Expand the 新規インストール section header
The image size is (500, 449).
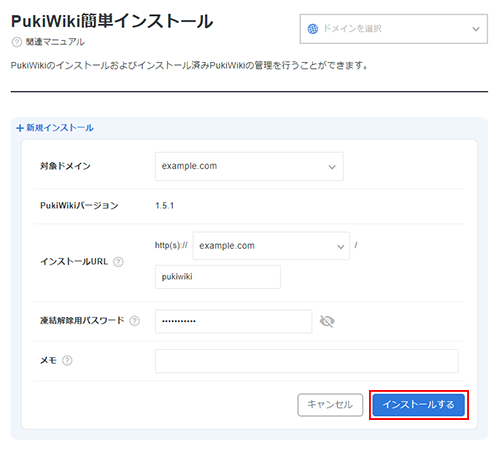click(55, 128)
